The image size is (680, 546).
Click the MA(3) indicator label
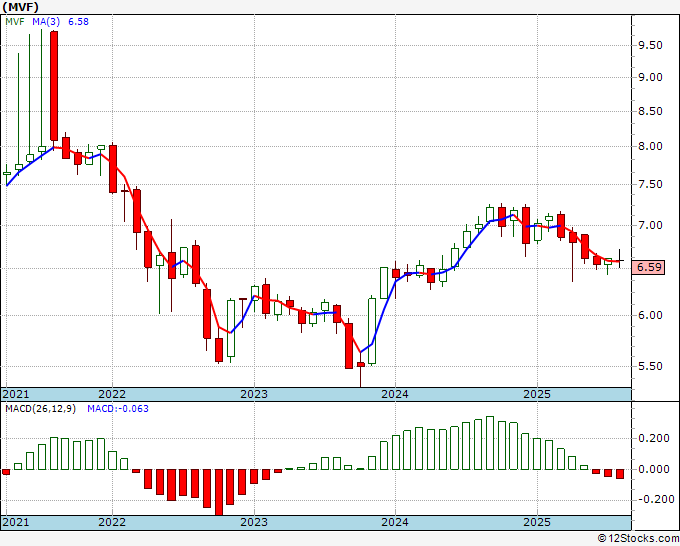[46, 21]
